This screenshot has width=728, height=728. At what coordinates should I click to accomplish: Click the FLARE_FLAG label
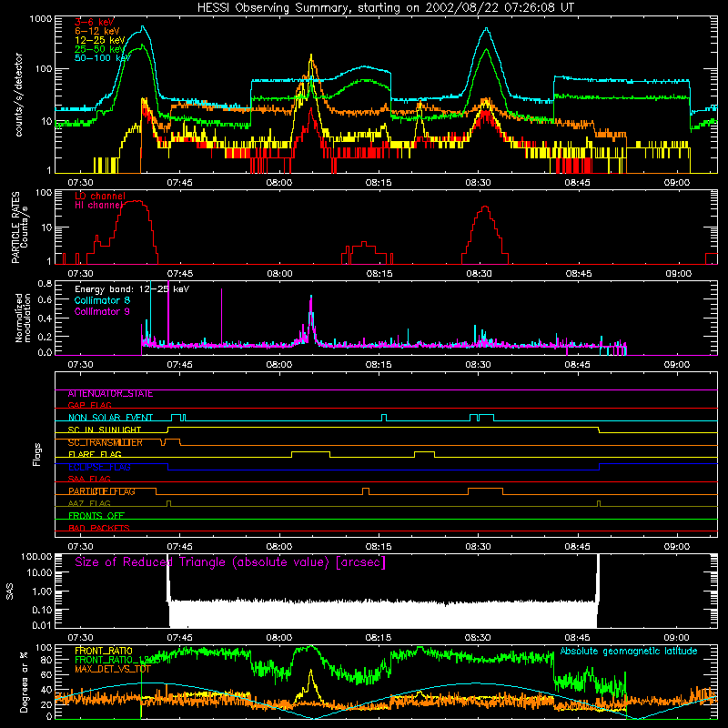(95, 454)
